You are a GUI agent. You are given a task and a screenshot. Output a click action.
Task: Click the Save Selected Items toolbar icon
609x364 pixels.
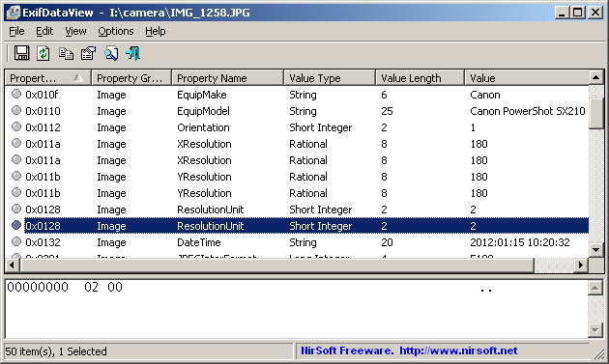[21, 53]
